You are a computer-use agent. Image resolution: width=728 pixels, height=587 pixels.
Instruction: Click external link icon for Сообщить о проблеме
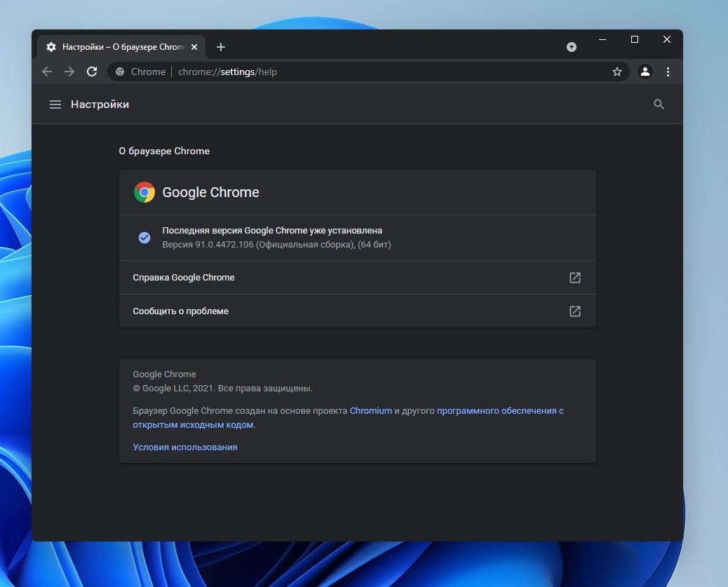tap(575, 311)
